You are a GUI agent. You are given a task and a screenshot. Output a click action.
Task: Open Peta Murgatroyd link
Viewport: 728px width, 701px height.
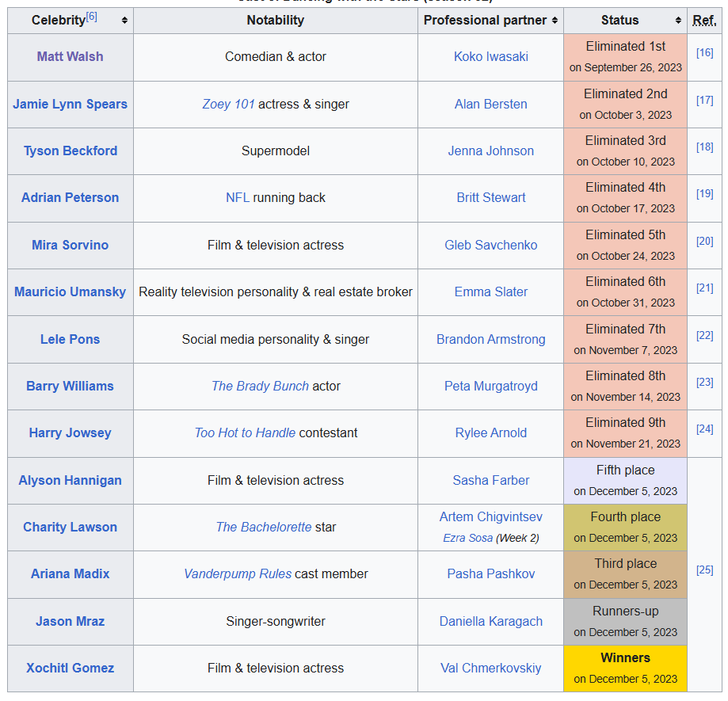(491, 387)
